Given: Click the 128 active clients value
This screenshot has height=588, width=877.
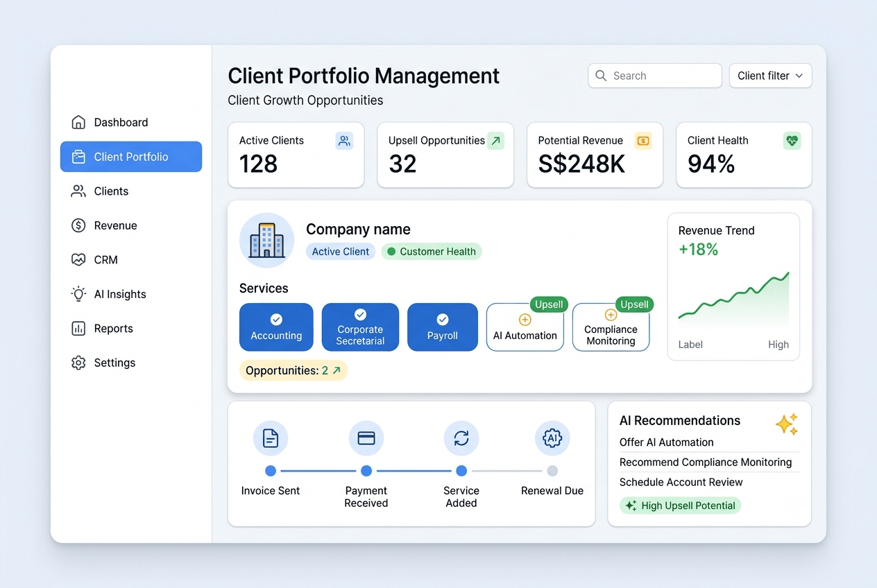Looking at the screenshot, I should (x=258, y=164).
